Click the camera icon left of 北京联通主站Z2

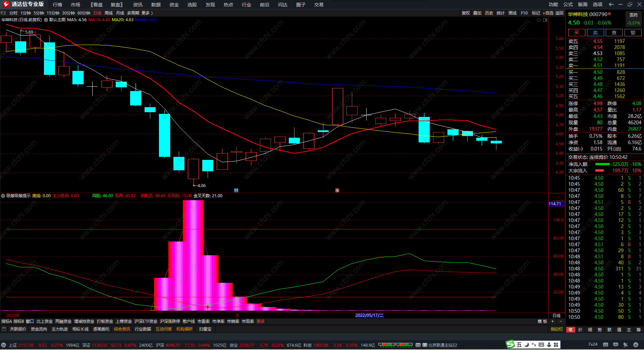click(418, 345)
